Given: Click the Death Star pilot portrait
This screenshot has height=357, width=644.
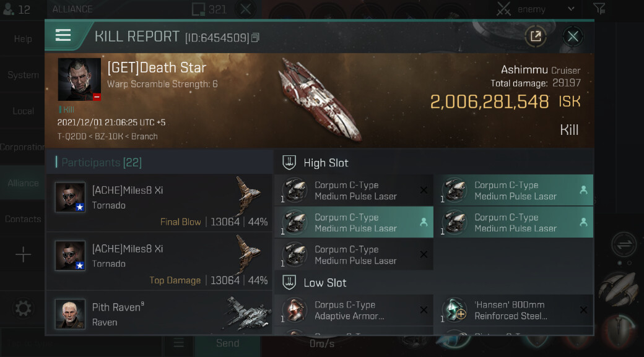Looking at the screenshot, I should pos(79,79).
